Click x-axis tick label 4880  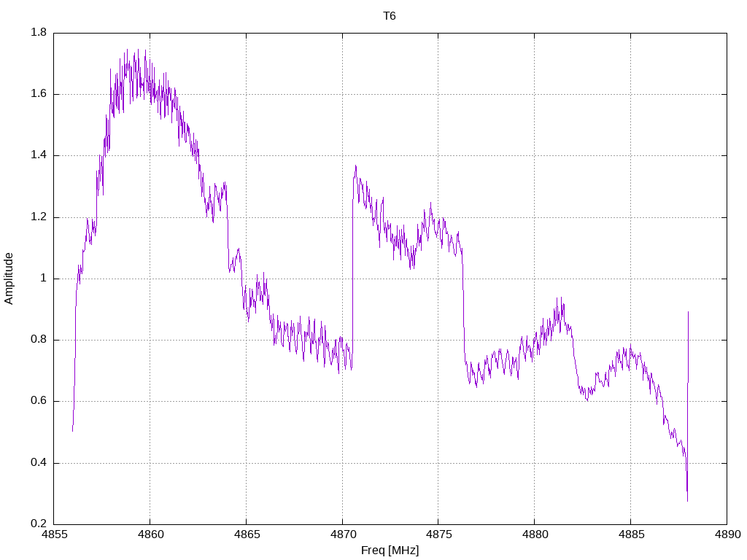pyautogui.click(x=535, y=534)
